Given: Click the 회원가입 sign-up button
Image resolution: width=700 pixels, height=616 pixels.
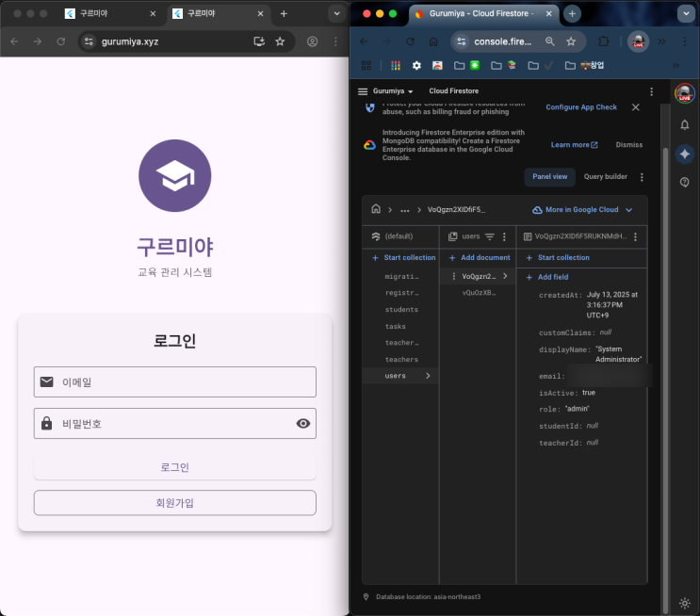Looking at the screenshot, I should pyautogui.click(x=175, y=503).
